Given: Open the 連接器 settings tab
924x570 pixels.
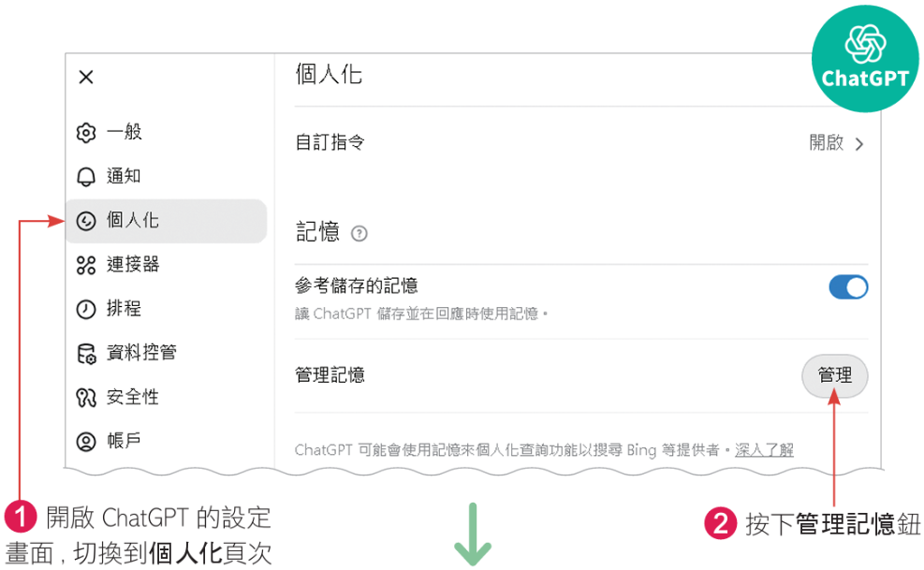Looking at the screenshot, I should point(133,265).
